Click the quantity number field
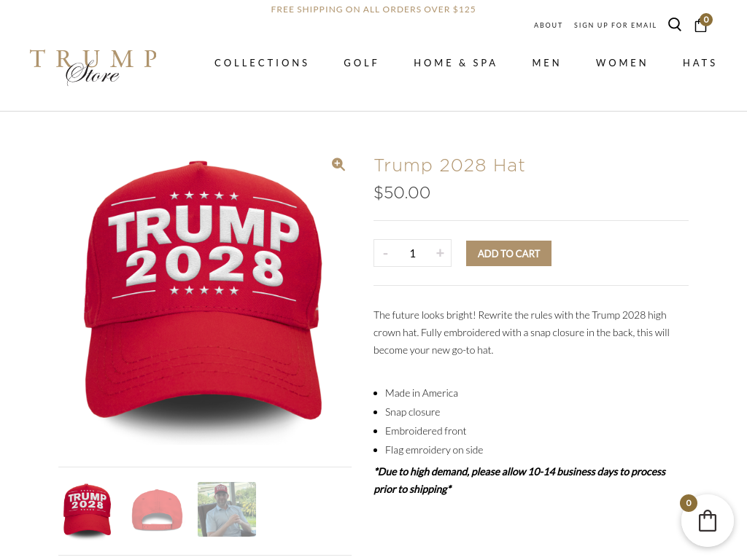The width and height of the screenshot is (747, 560). pyautogui.click(x=413, y=253)
